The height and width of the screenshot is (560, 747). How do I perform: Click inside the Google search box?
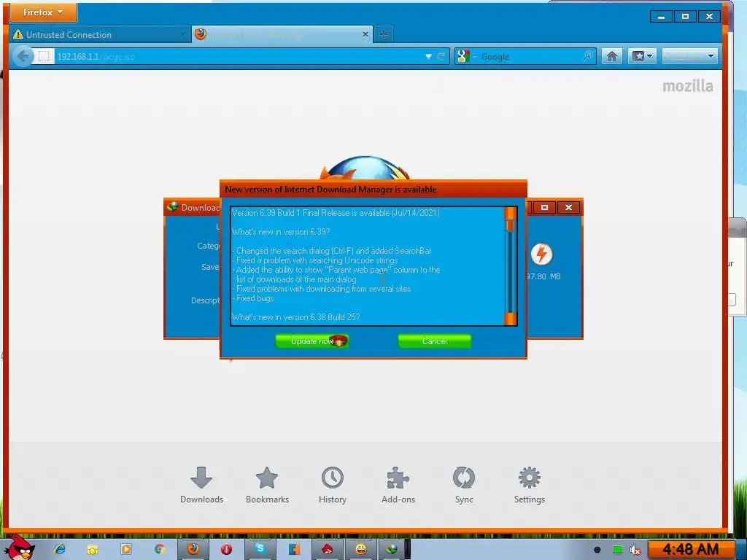tap(530, 56)
